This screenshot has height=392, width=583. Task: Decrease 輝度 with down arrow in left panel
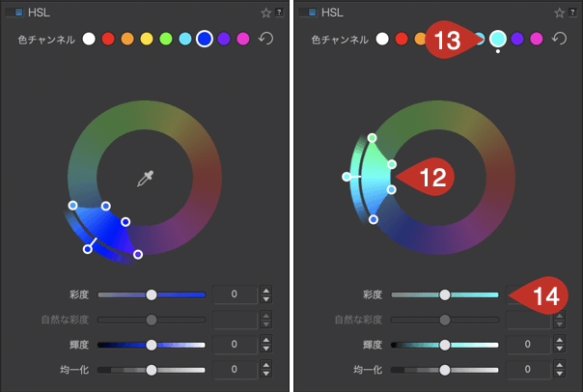click(265, 349)
